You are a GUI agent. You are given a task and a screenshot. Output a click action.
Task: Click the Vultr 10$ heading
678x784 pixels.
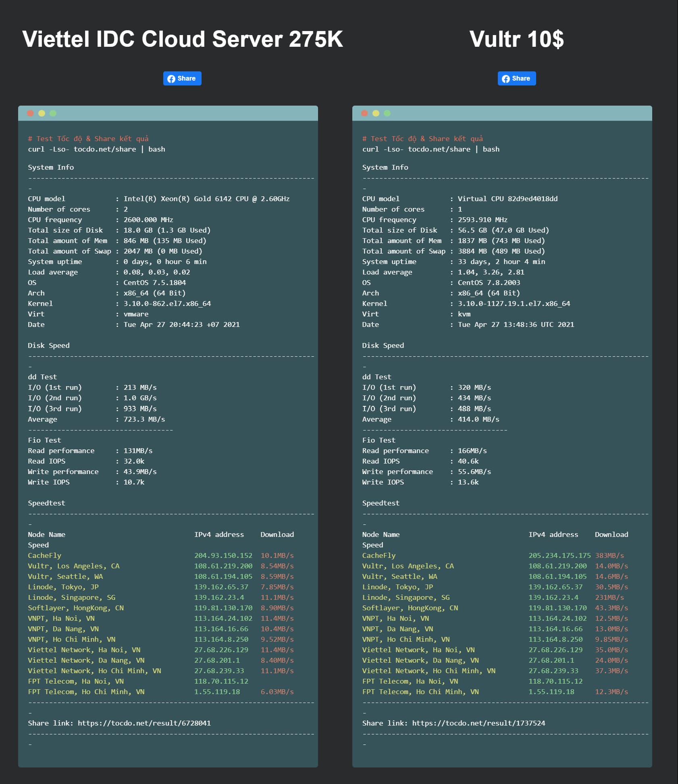(517, 39)
